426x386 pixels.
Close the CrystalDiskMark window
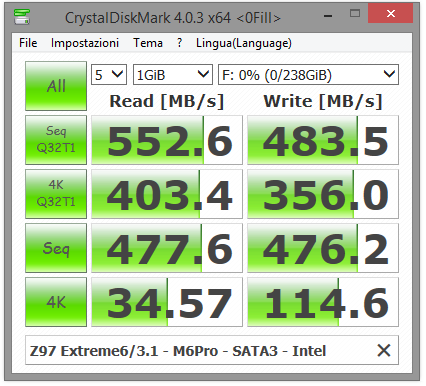(x=390, y=13)
